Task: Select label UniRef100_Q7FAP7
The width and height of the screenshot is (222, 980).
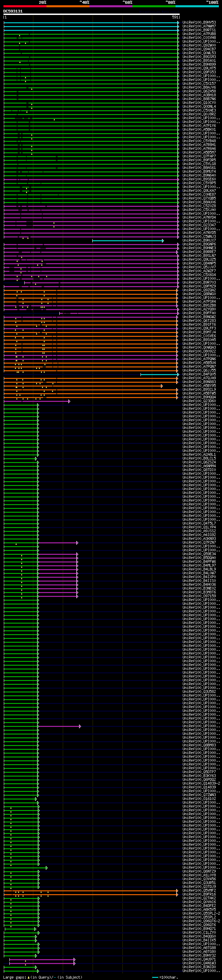Action: pos(199,156)
